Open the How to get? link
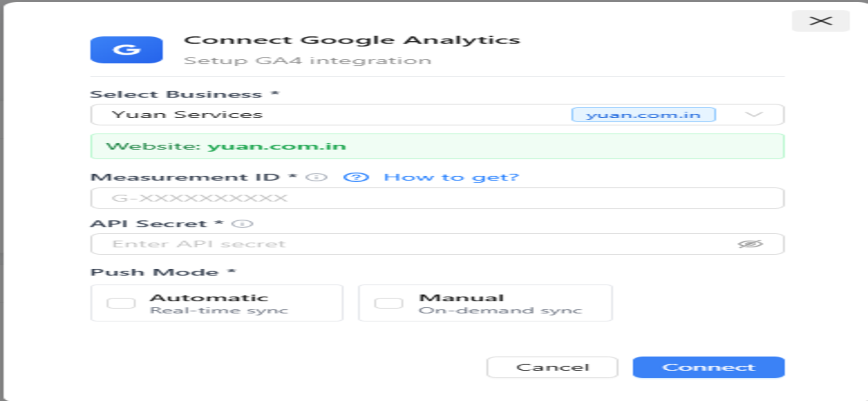 (x=451, y=177)
